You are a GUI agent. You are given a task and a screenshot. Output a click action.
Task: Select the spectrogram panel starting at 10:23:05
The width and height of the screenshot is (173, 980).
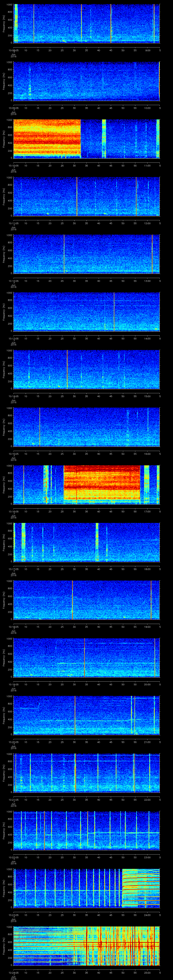pos(87,888)
